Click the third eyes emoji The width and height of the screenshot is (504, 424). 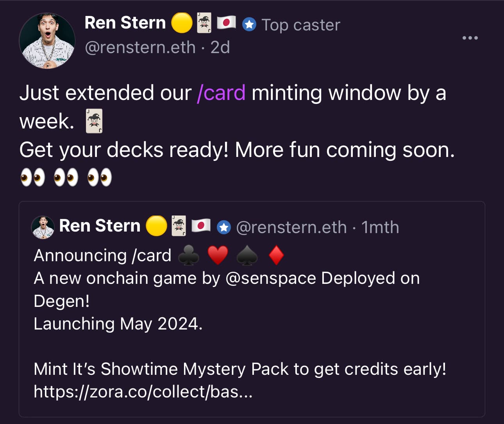click(100, 178)
